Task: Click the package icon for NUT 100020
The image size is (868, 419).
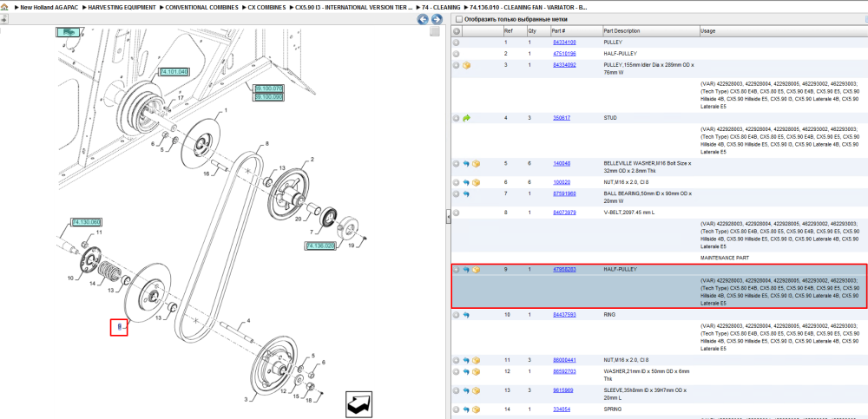Action: click(476, 182)
